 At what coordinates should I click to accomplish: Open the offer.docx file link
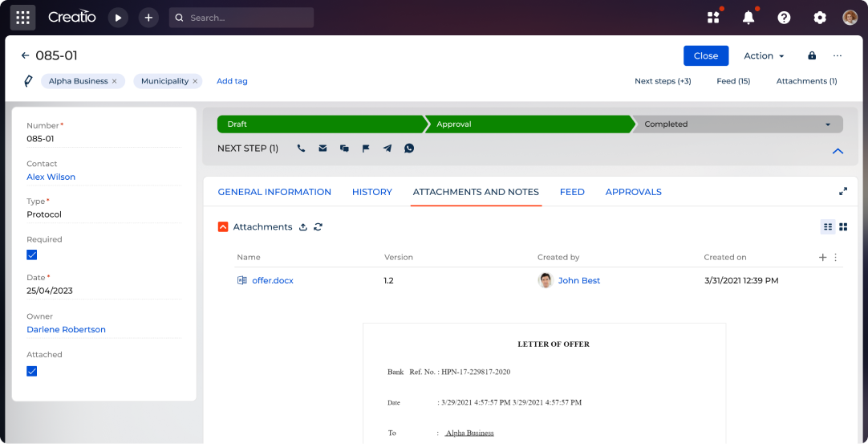(x=272, y=280)
